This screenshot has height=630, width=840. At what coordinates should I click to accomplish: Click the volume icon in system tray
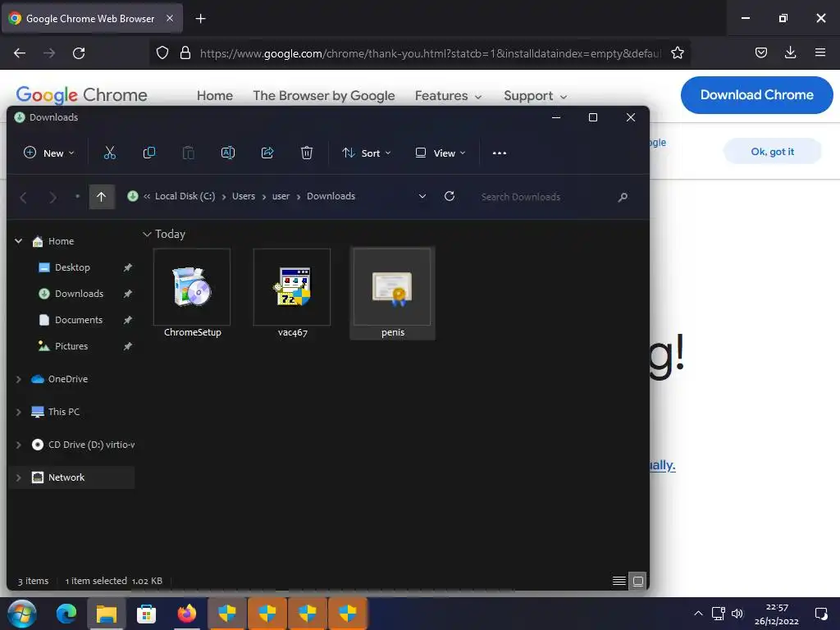(737, 614)
